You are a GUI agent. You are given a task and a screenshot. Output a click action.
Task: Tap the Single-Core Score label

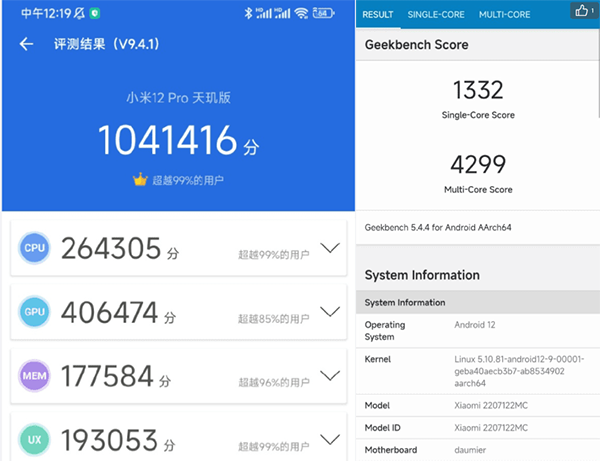tap(478, 115)
